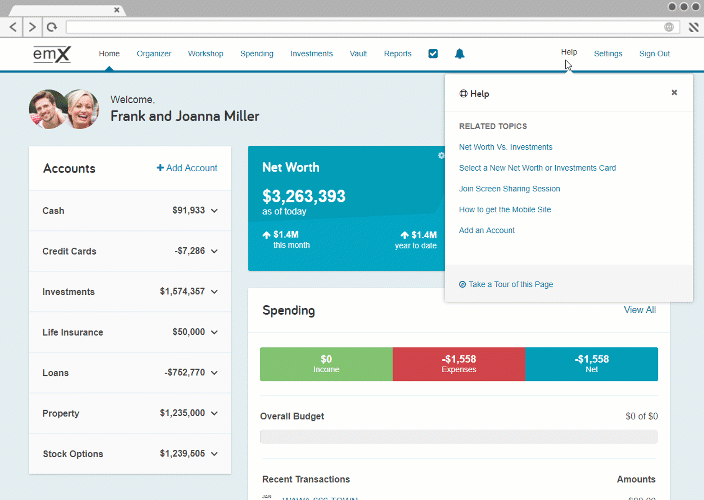This screenshot has height=500, width=704.
Task: Click the Help lifebuoy icon in panel header
Action: pyautogui.click(x=463, y=93)
